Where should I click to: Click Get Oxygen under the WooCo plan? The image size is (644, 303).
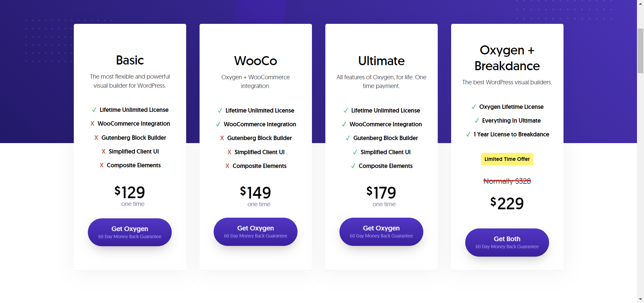pyautogui.click(x=255, y=231)
